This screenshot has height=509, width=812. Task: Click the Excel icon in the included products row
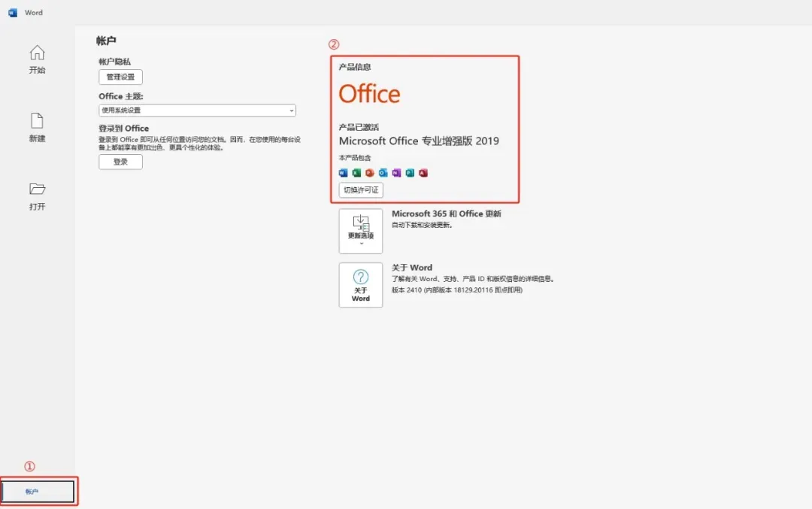click(x=356, y=173)
